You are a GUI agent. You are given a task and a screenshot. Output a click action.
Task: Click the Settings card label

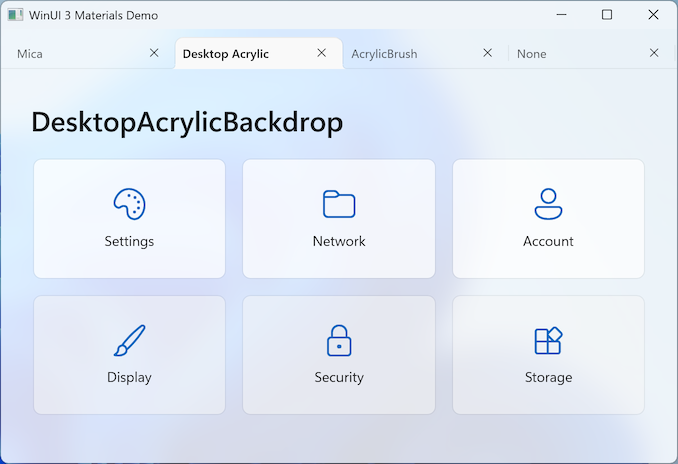pyautogui.click(x=129, y=241)
